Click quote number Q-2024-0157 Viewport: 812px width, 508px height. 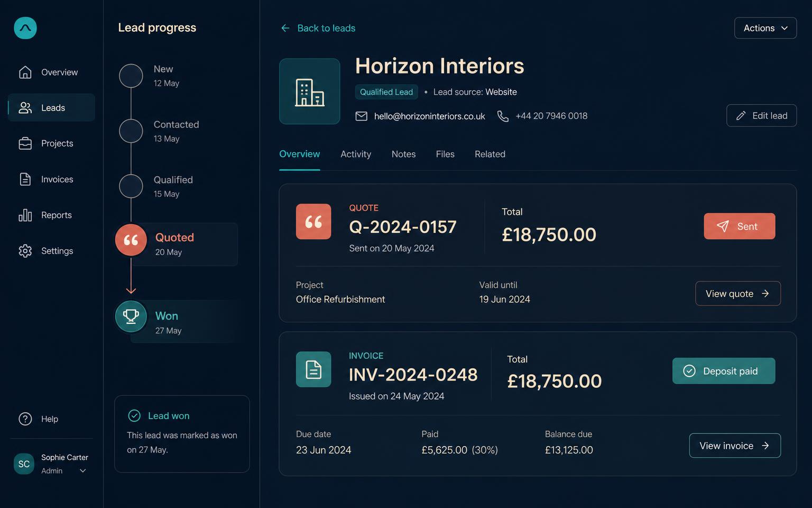pyautogui.click(x=403, y=227)
